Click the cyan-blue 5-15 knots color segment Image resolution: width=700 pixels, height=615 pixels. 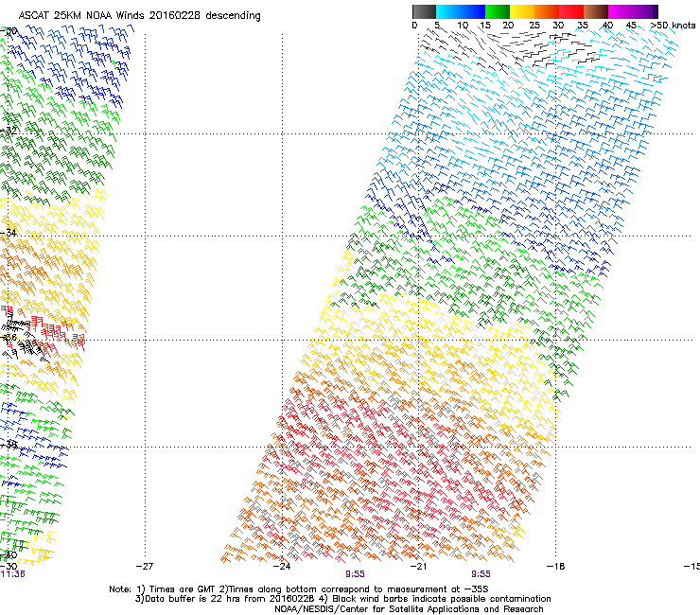[x=461, y=11]
